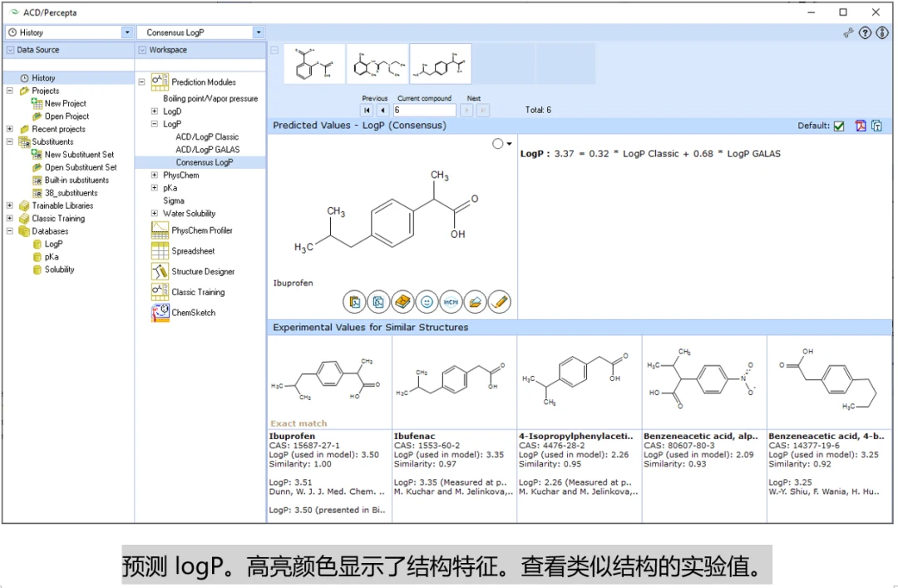Select the first compound thumbnail
The height and width of the screenshot is (588, 898).
tap(314, 64)
